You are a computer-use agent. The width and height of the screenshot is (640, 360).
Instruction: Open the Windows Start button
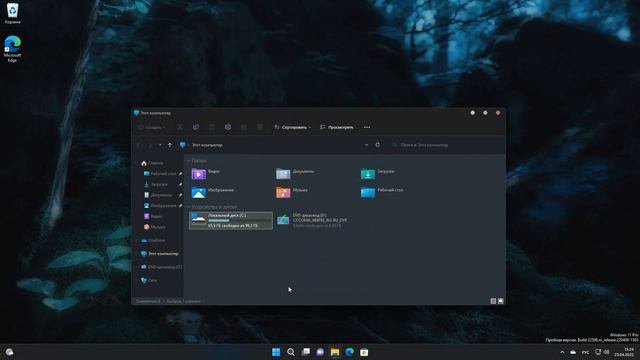276,352
